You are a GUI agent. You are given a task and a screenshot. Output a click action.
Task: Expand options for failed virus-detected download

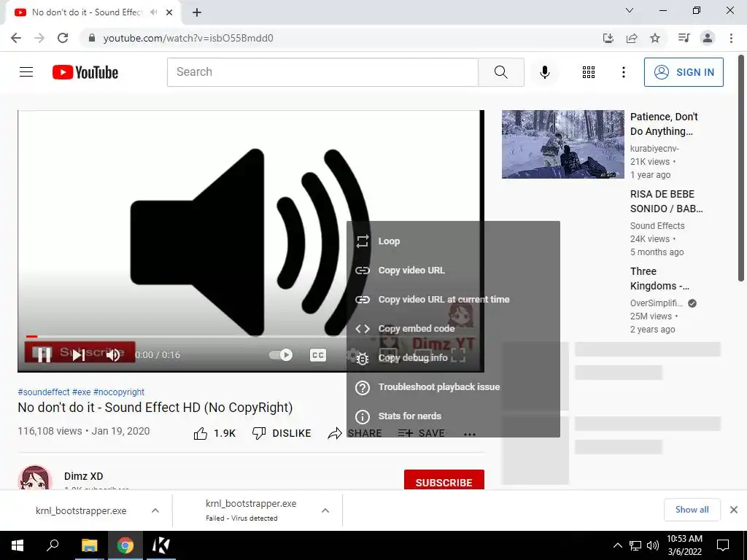click(325, 510)
